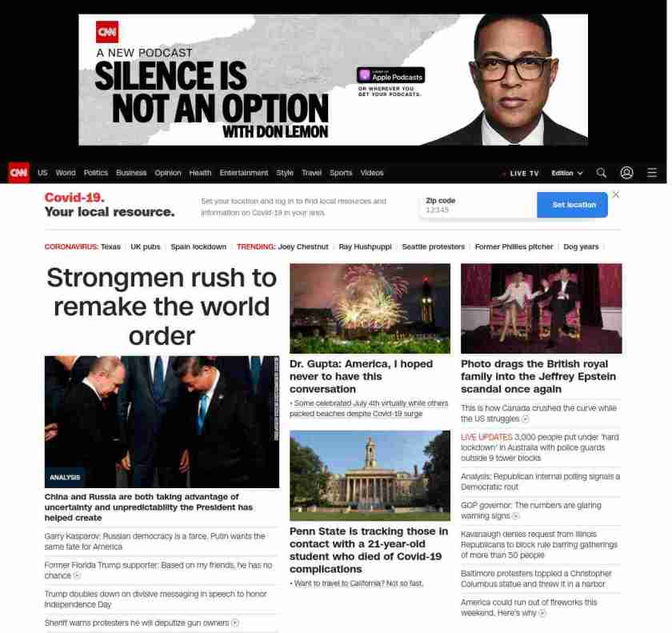
Task: Play video icon beside GOP governor headline
Action: tap(516, 517)
